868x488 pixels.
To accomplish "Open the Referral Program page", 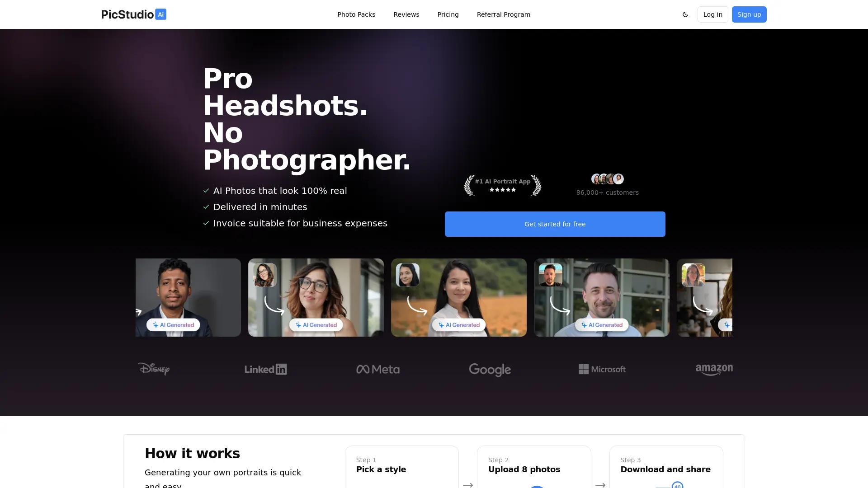I will 503,14.
